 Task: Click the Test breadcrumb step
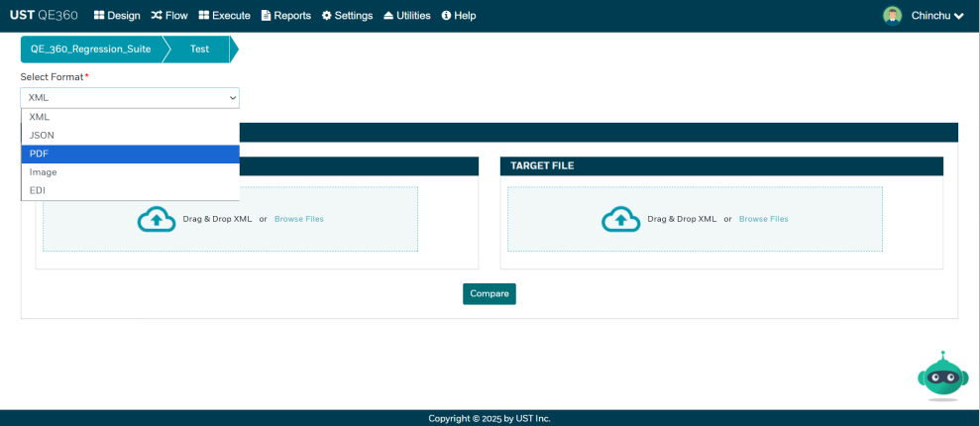[199, 49]
